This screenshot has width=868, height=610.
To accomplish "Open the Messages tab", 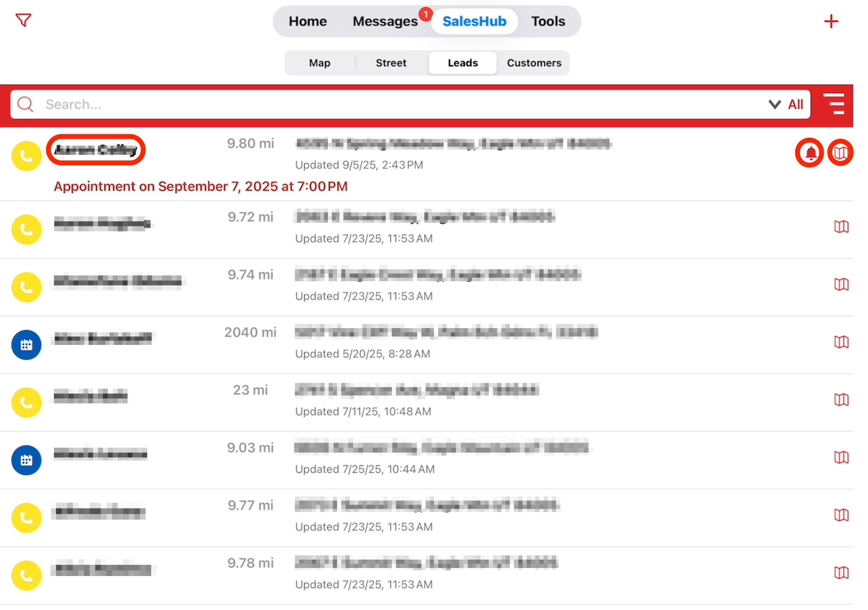I will [385, 21].
